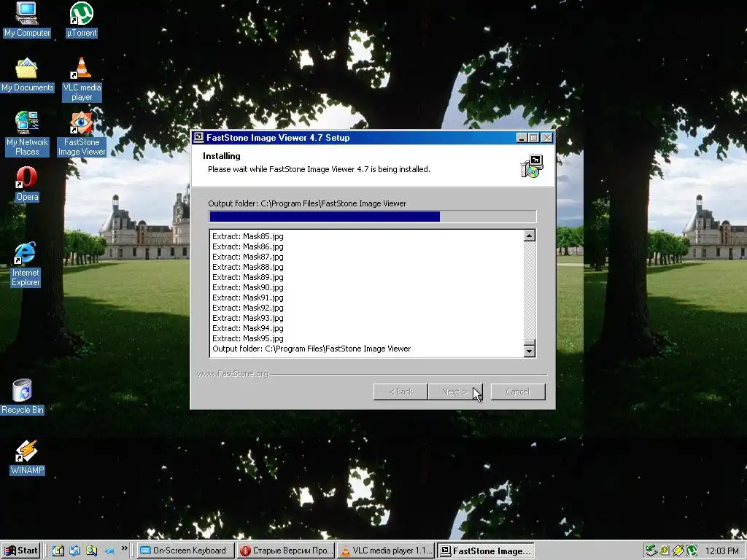Open the Internet Explorer desktop shortcut
Viewport: 747px width, 560px height.
tap(26, 264)
